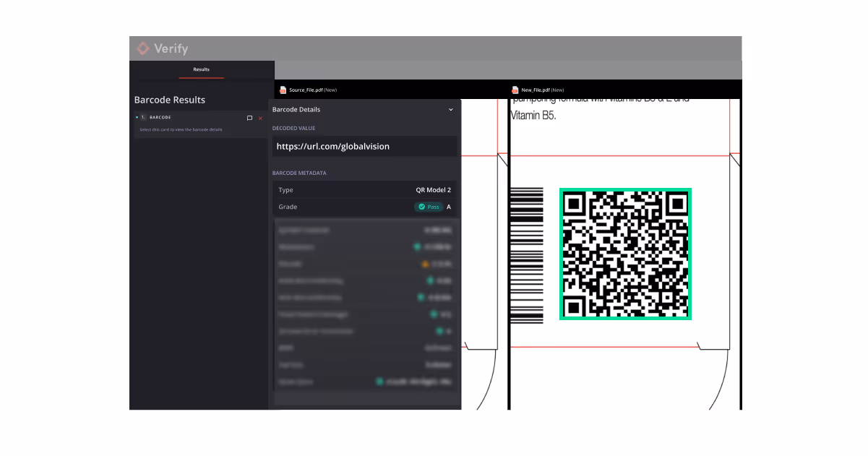
Task: Click the Type row label
Action: [x=285, y=190]
